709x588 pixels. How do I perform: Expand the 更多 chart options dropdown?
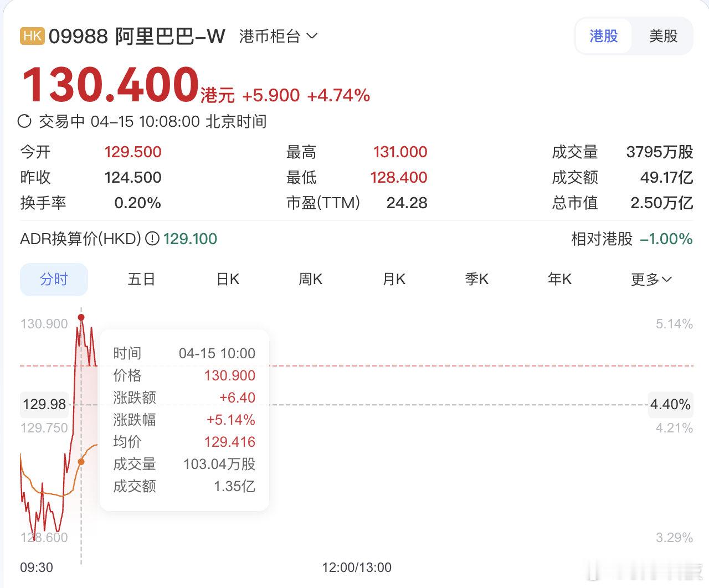[x=651, y=280]
